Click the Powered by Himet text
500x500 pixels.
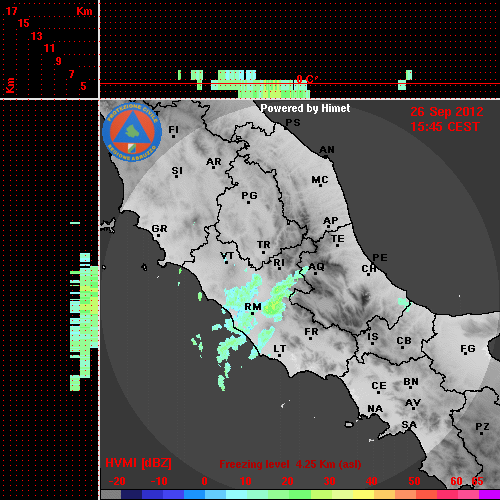pos(305,108)
